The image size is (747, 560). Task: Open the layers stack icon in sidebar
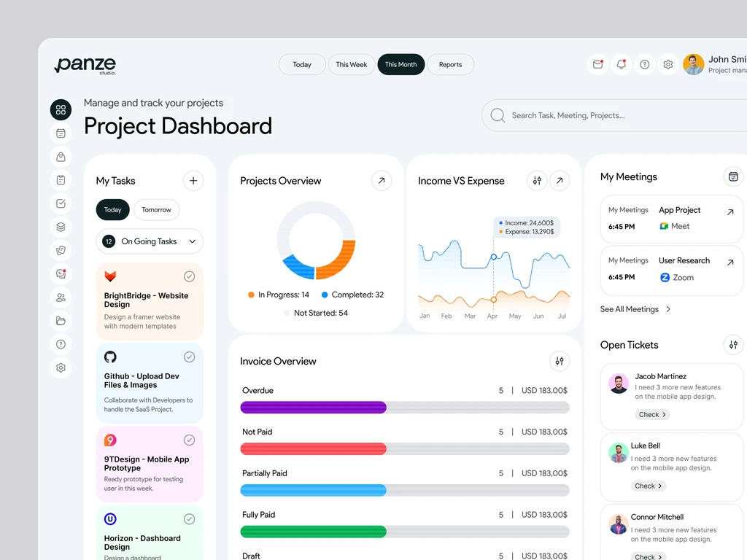pos(61,227)
